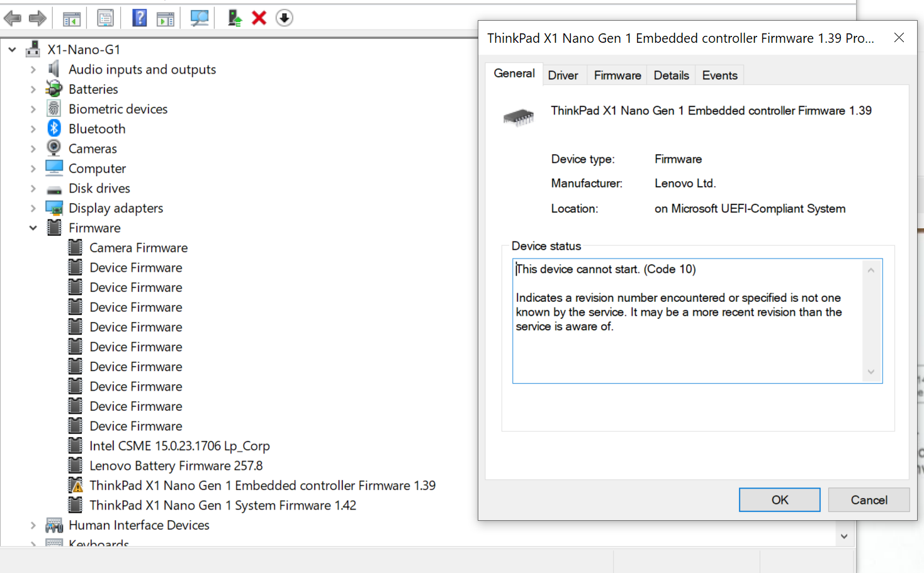Select the Camera Firmware tree item
This screenshot has width=924, height=573.
tap(138, 247)
